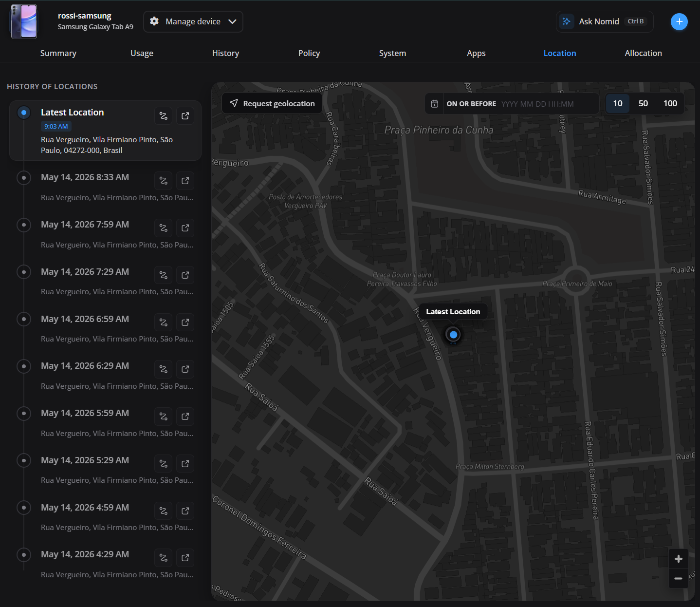Show 100 location results
This screenshot has height=607, width=700.
coord(670,103)
